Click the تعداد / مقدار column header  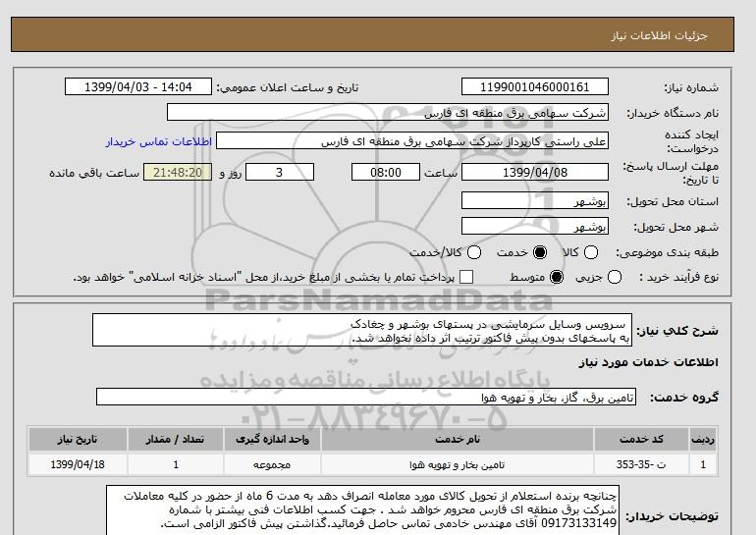tap(176, 439)
